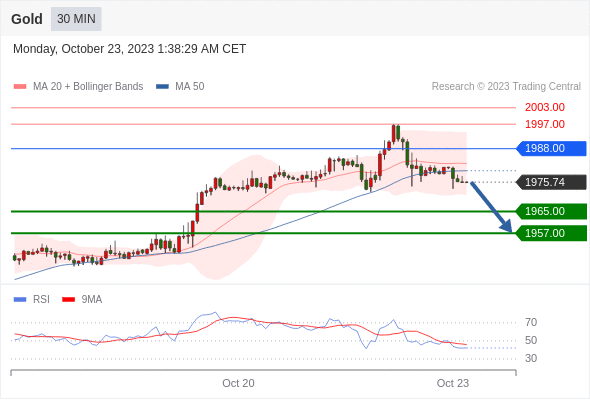The image size is (590, 400).
Task: Click the Research © 2023 Trading Central text
Action: click(506, 87)
